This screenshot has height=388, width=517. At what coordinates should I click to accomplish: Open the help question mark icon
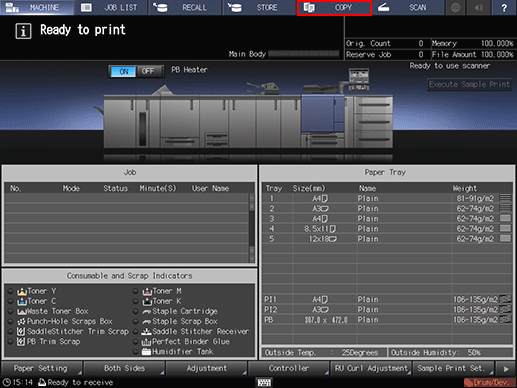[x=504, y=7]
